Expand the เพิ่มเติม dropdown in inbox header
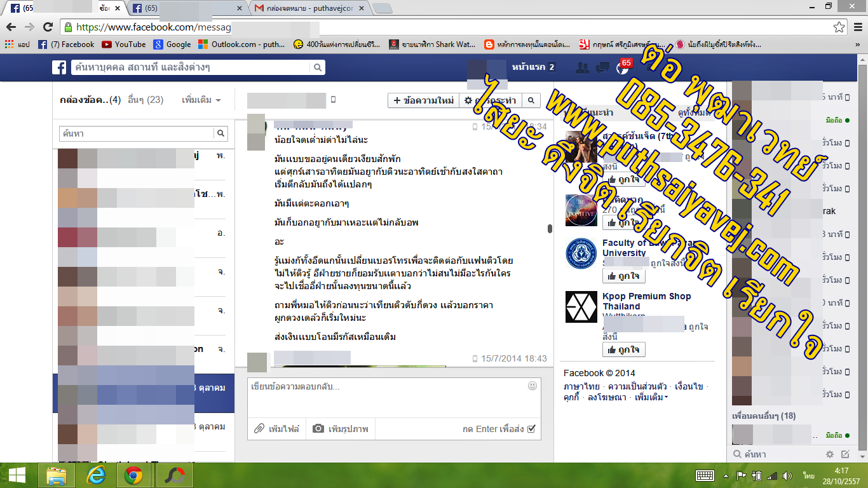868x488 pixels. tap(201, 100)
